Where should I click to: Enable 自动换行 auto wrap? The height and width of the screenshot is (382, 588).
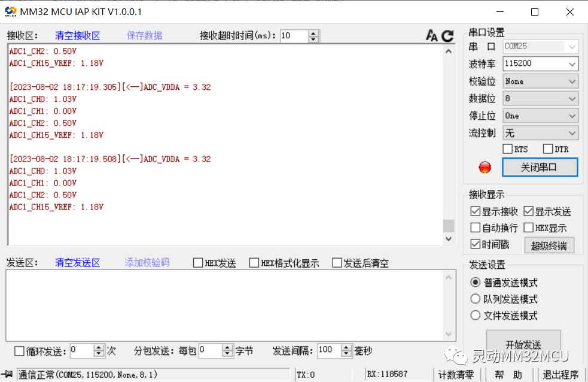coord(475,228)
